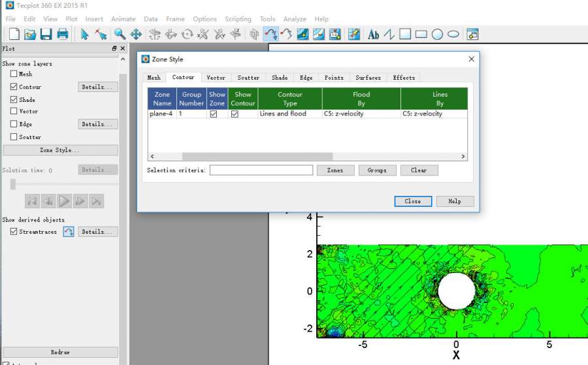588x365 pixels.
Task: Select the contour label tool
Action: click(335, 35)
